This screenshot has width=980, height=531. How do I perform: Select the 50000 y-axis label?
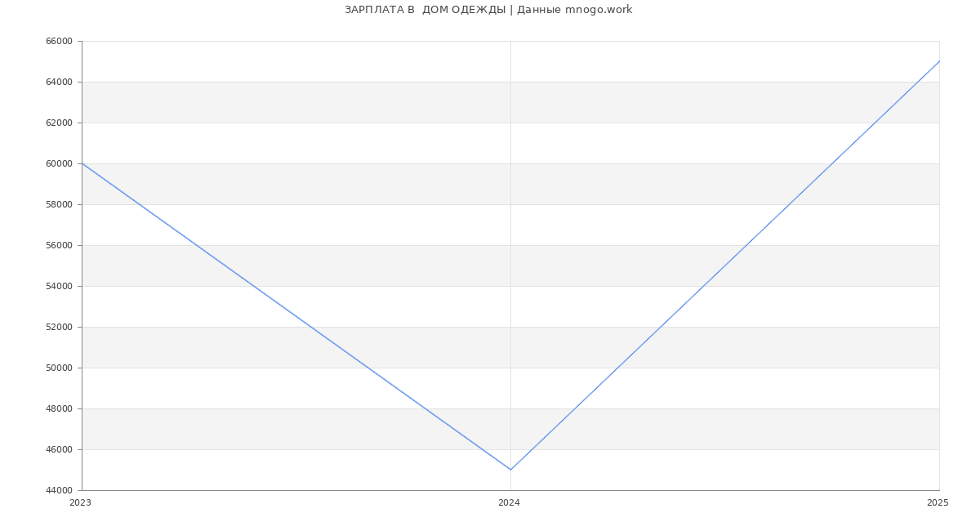59,368
